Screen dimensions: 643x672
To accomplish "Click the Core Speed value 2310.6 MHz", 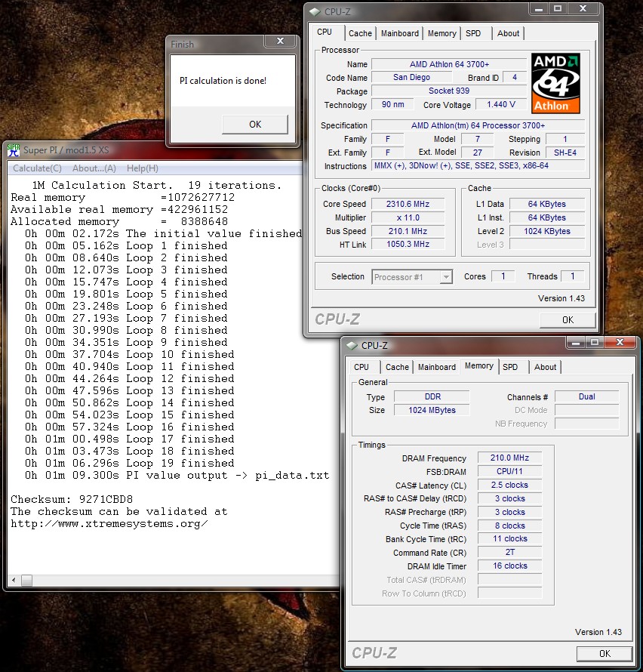I will (408, 204).
